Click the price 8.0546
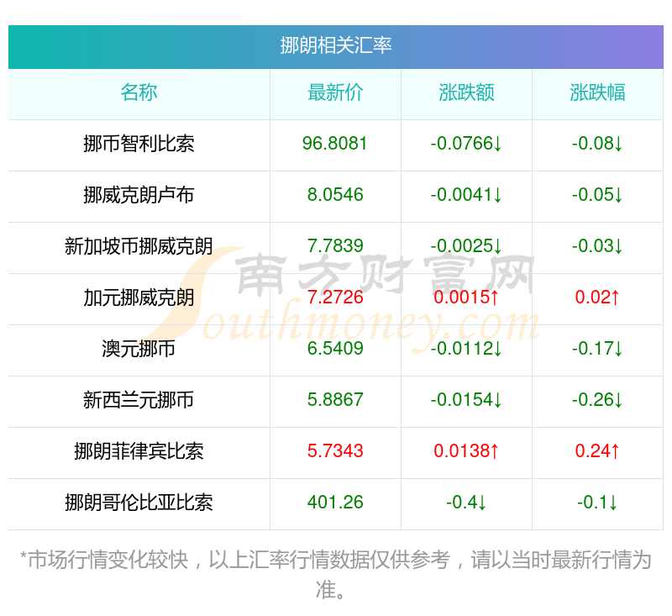 [335, 195]
